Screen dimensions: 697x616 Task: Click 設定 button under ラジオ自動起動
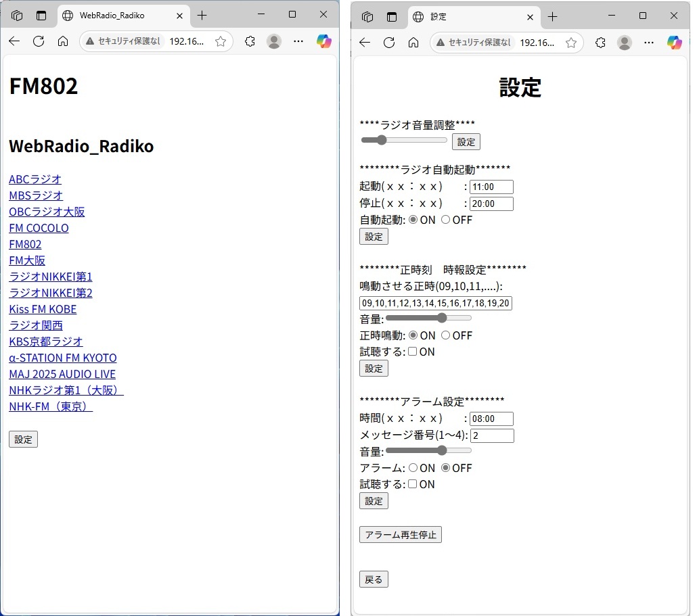coord(374,237)
